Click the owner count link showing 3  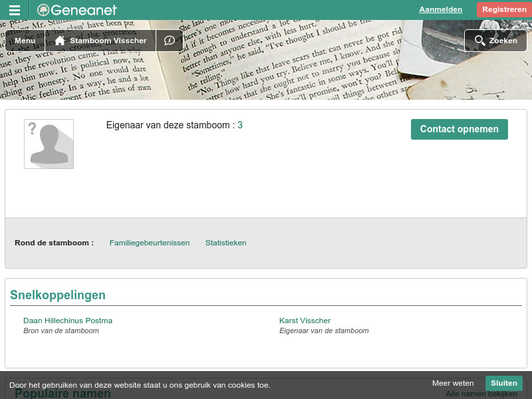click(x=240, y=125)
